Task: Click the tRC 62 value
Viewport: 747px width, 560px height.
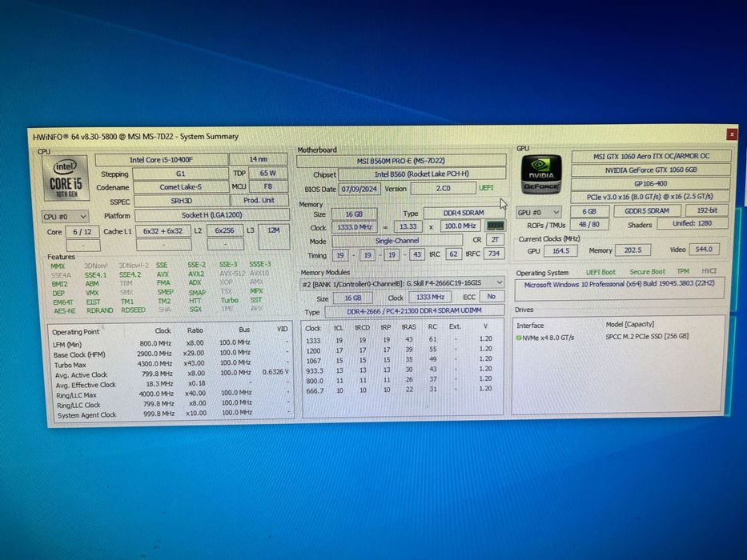Action: [x=453, y=254]
